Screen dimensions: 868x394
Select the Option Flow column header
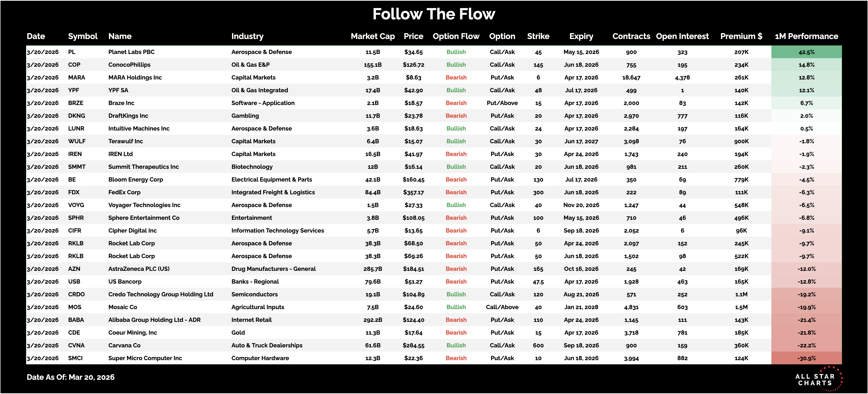456,36
